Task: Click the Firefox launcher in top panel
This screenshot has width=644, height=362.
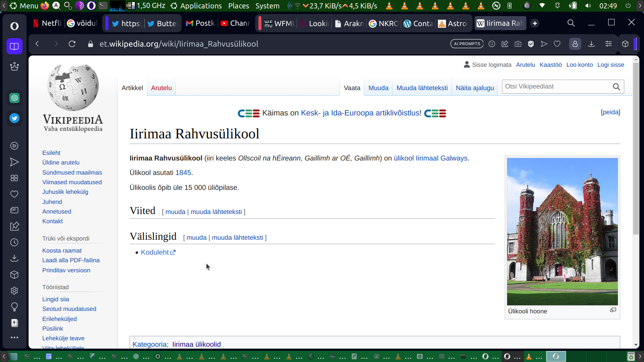Action: tap(45, 6)
